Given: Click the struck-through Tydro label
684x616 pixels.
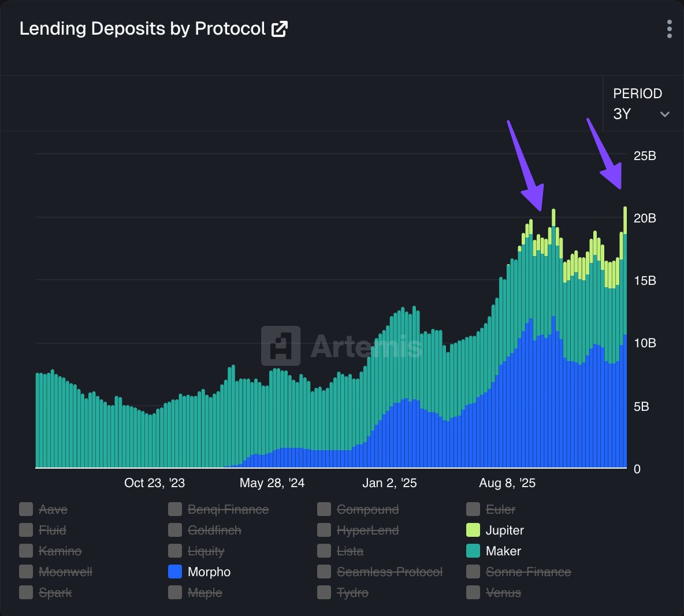Looking at the screenshot, I should [352, 593].
